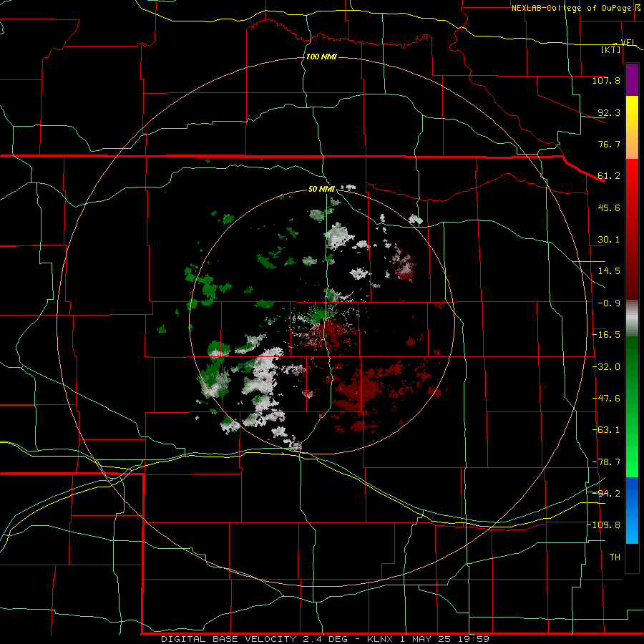Click the 61.2 scale value
The image size is (644, 644).
tap(609, 176)
